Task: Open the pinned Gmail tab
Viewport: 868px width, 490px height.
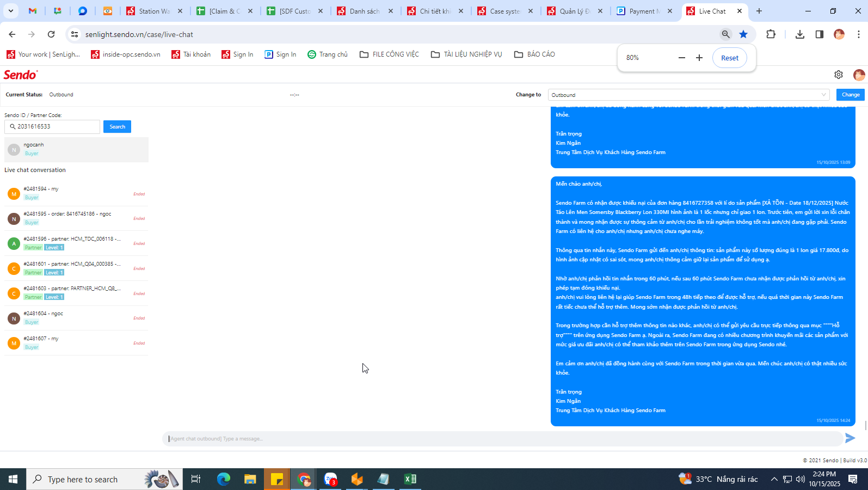Action: pos(33,11)
